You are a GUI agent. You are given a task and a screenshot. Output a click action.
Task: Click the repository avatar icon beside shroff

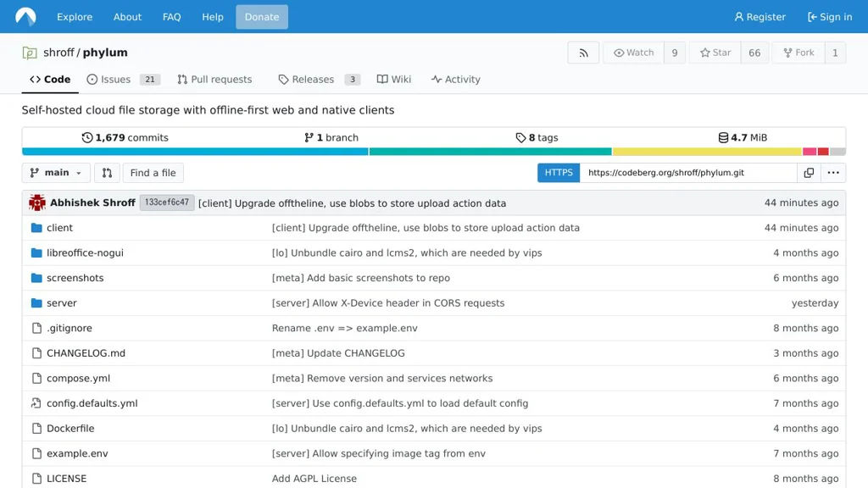(x=30, y=53)
